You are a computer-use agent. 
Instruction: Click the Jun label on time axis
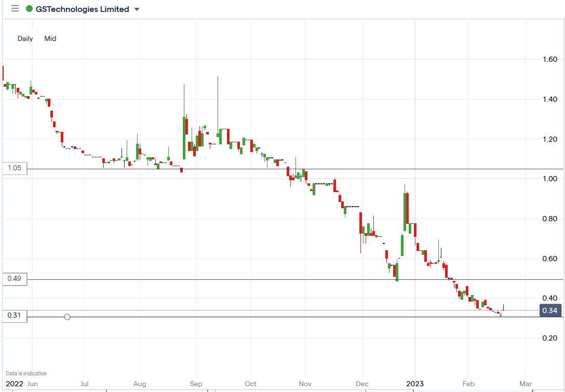[x=32, y=384]
